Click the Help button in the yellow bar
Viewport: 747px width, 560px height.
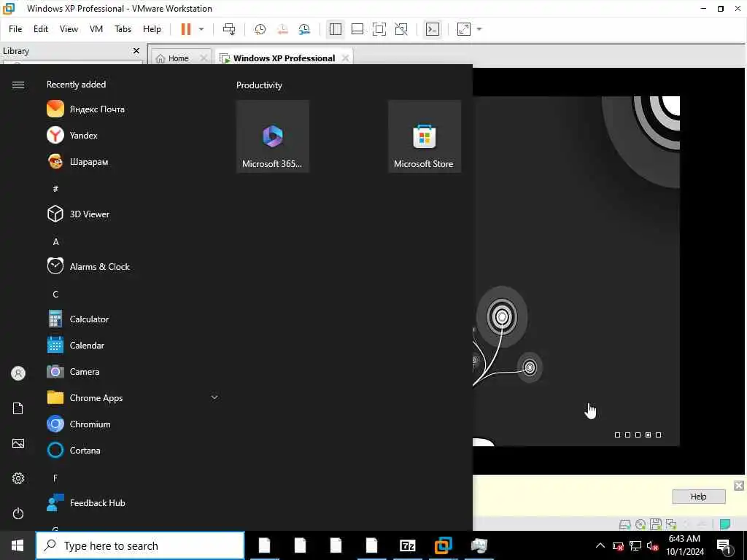click(x=698, y=497)
